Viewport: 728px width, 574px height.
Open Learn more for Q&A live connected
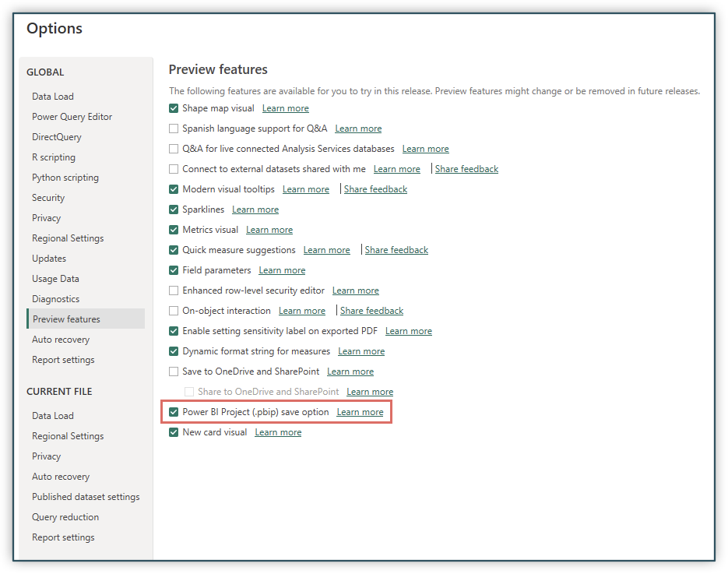coord(426,149)
